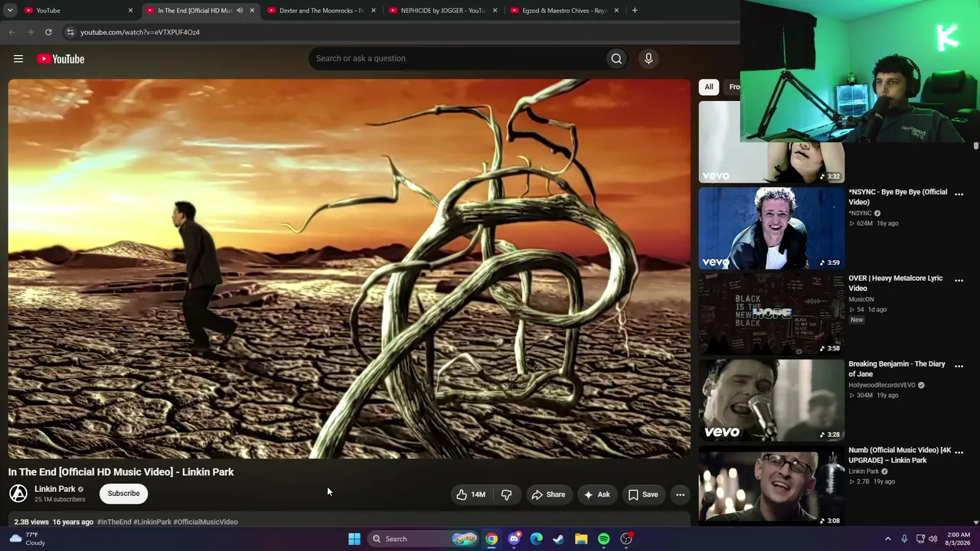980x551 pixels.
Task: Select the All filter chip
Action: click(x=709, y=87)
